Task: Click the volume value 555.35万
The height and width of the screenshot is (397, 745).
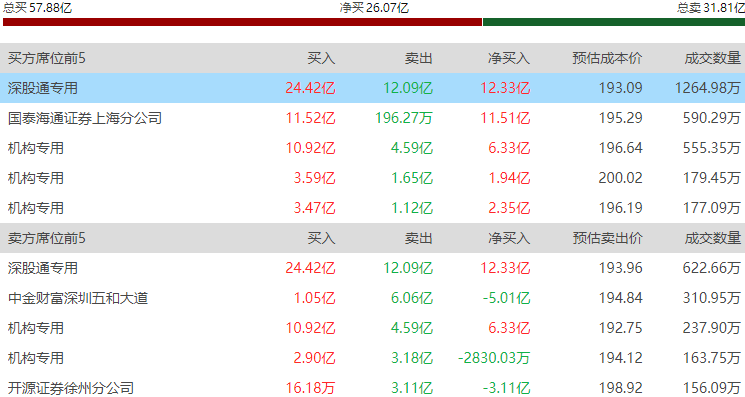Action: click(712, 148)
